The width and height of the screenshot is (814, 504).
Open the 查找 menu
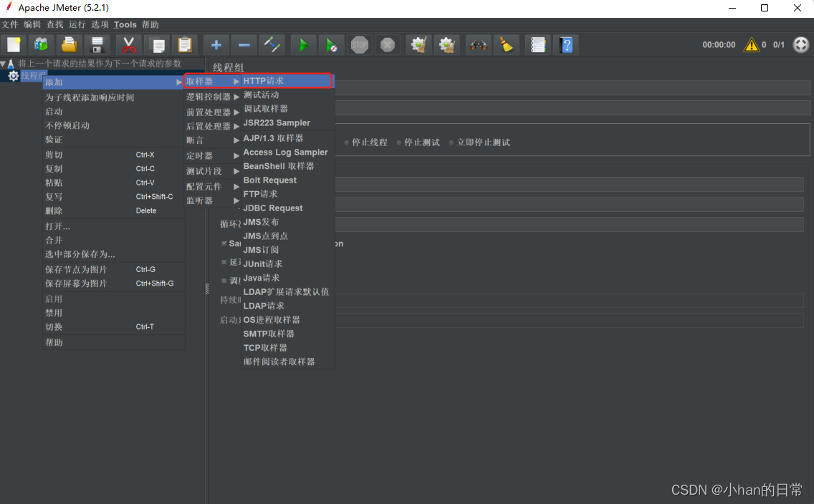tap(54, 24)
